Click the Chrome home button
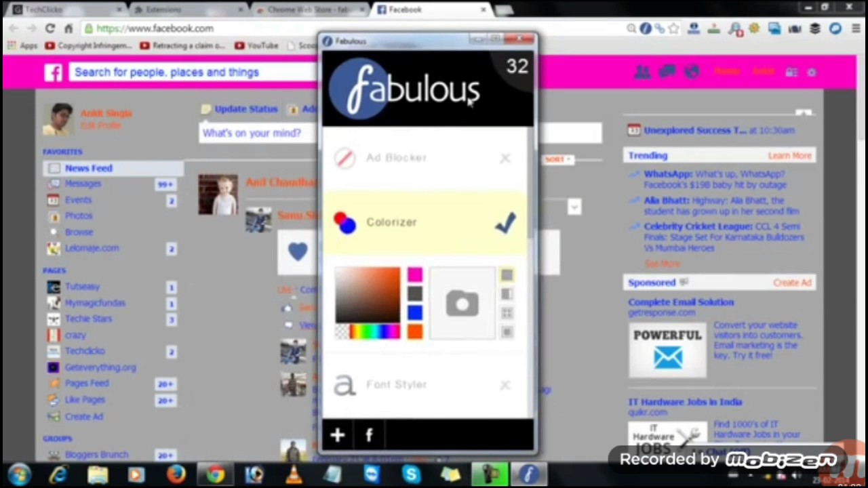This screenshot has height=488, width=868. [x=68, y=28]
